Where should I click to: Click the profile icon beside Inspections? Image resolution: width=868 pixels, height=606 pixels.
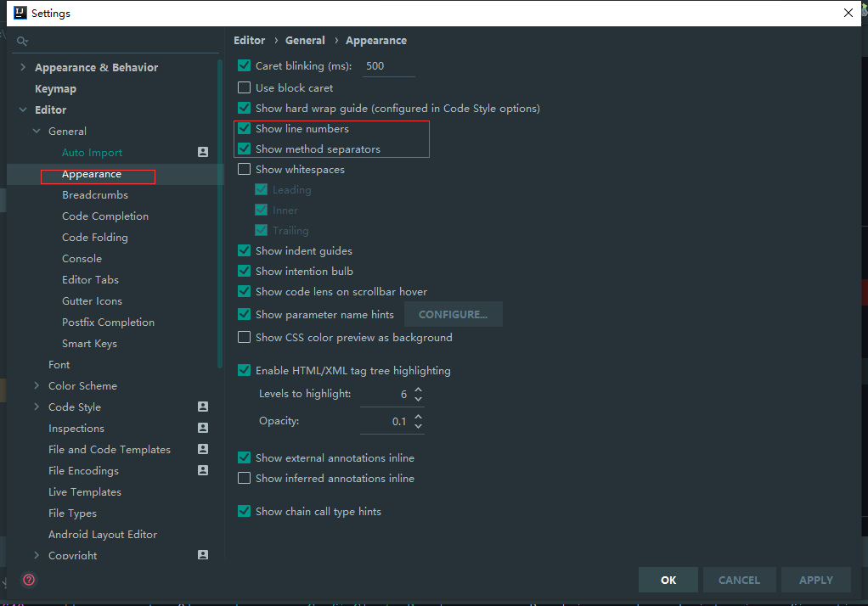click(203, 428)
